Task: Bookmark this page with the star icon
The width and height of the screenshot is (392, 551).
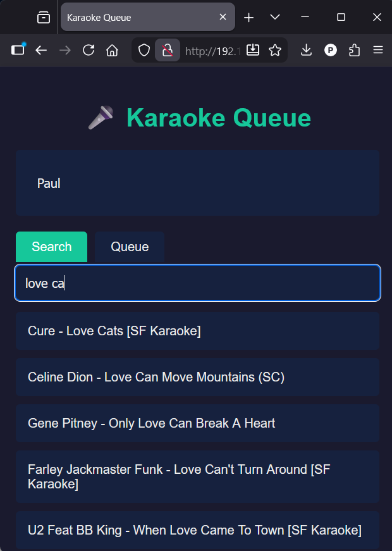Action: click(x=275, y=51)
